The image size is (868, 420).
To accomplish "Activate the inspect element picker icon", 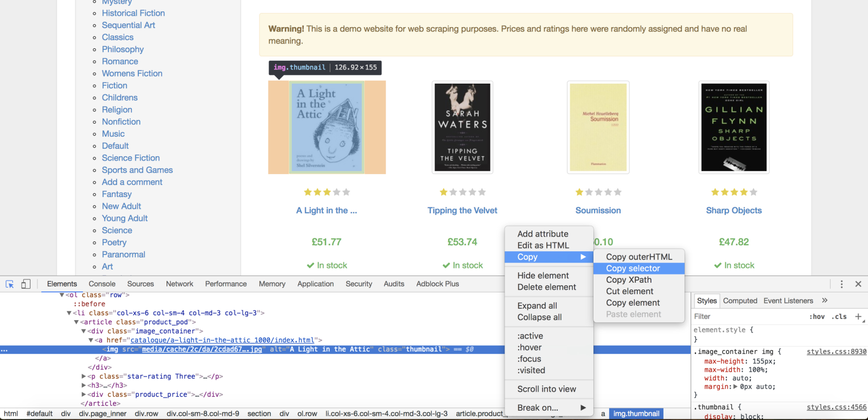I will pyautogui.click(x=10, y=284).
